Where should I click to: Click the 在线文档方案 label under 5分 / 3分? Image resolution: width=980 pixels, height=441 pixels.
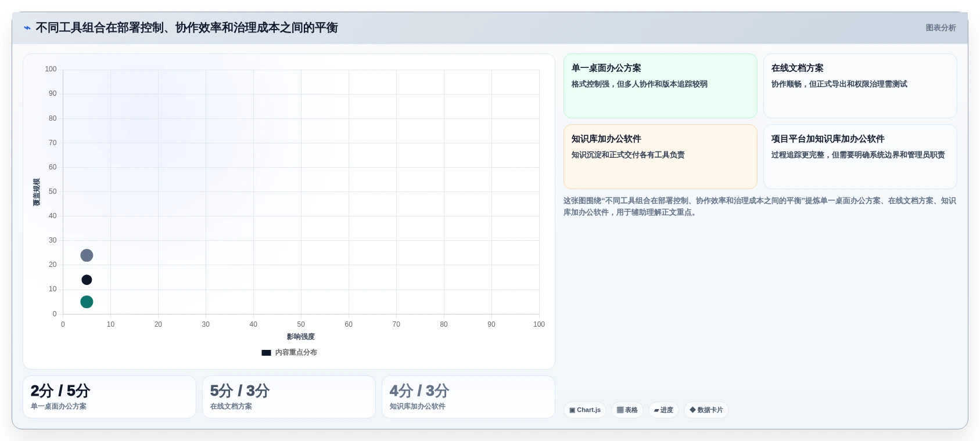(231, 406)
